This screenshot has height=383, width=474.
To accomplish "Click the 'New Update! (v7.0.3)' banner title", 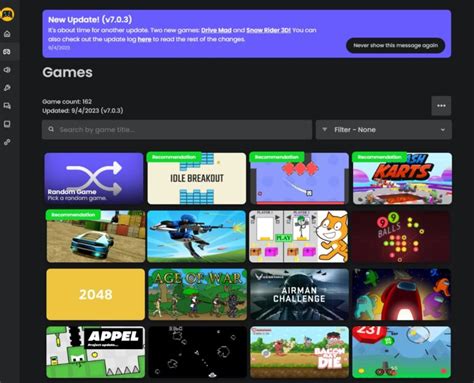I will pos(90,19).
